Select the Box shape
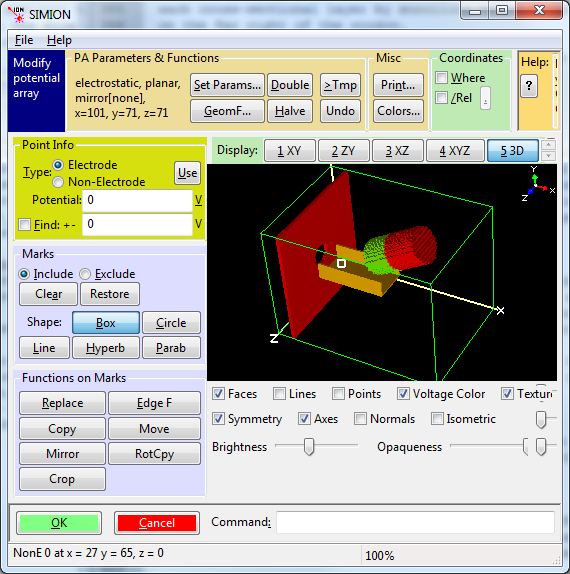Image resolution: width=570 pixels, height=574 pixels. click(x=106, y=323)
